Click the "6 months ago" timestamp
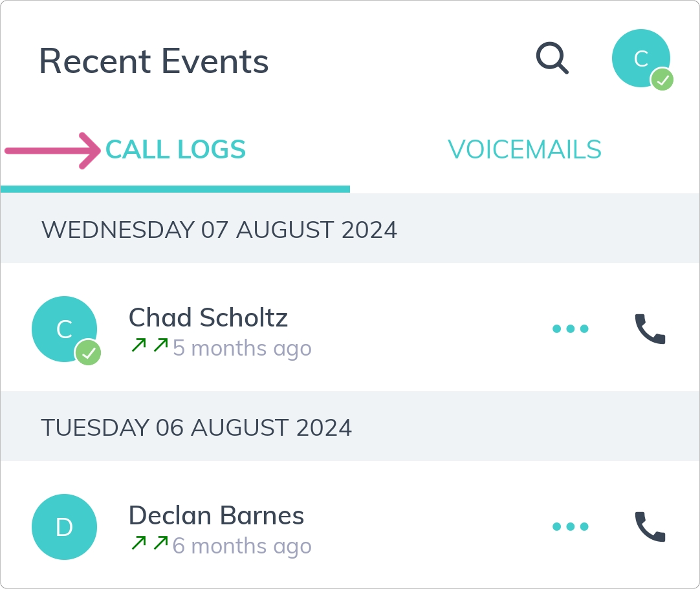The height and width of the screenshot is (589, 700). click(x=242, y=546)
